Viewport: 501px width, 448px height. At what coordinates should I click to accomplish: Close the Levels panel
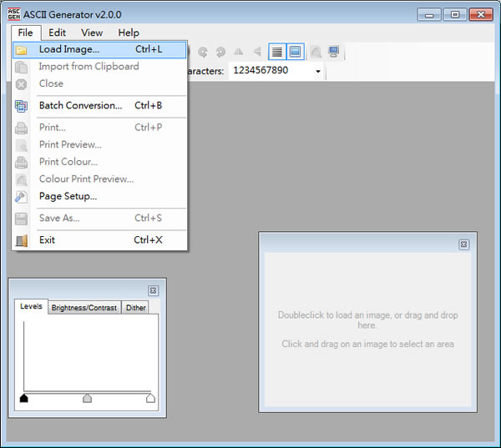(x=153, y=290)
